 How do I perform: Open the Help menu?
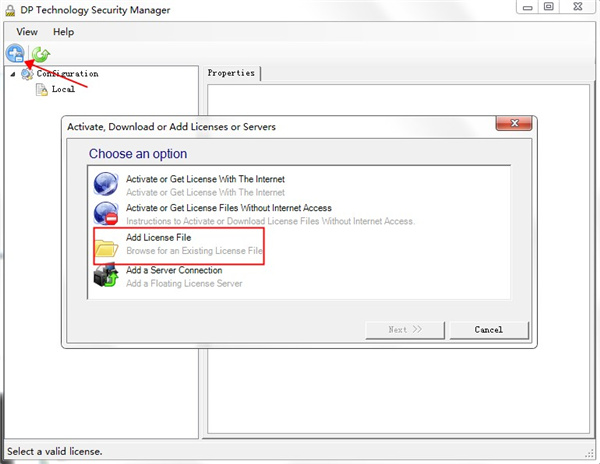point(64,32)
